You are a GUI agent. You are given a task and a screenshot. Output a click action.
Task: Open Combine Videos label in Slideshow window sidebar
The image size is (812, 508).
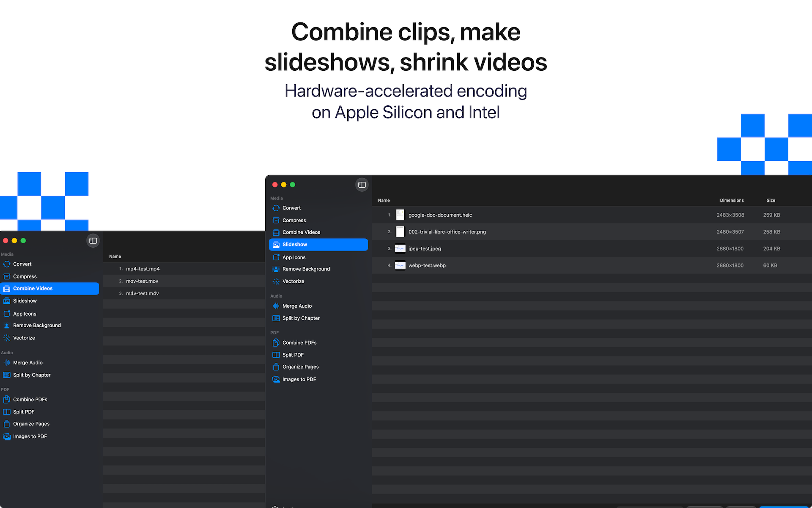coord(301,232)
